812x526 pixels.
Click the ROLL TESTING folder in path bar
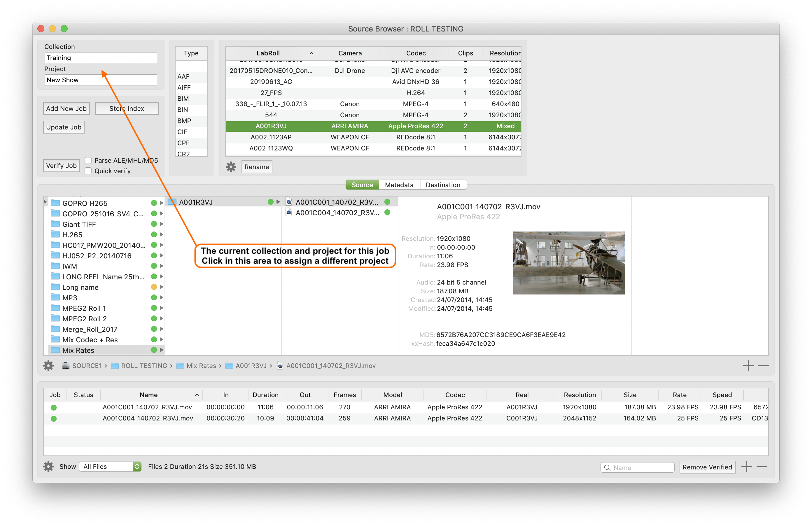[x=139, y=366]
